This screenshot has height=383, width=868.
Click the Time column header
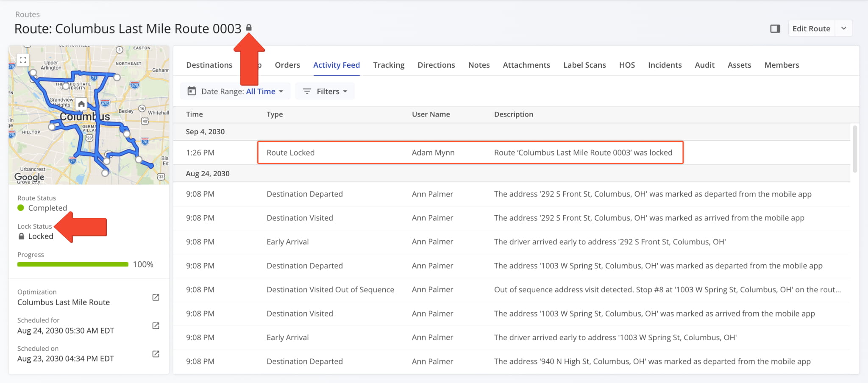[x=195, y=114]
